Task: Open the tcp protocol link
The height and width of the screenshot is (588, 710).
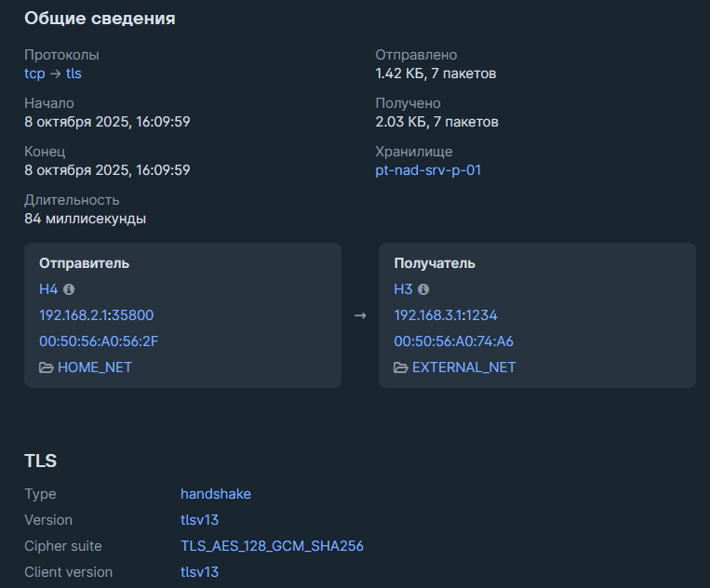Action: coord(34,73)
